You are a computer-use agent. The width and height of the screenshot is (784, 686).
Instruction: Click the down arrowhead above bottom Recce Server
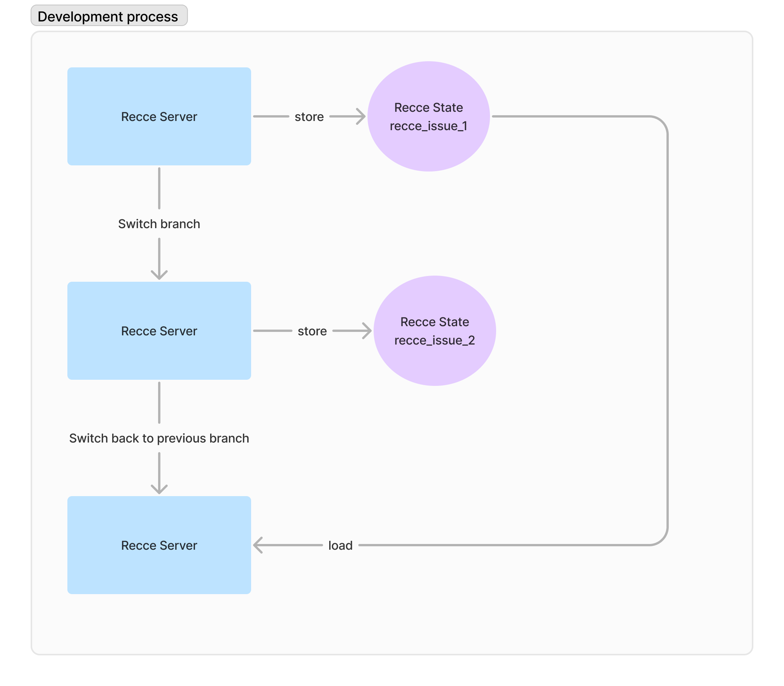[x=159, y=490]
